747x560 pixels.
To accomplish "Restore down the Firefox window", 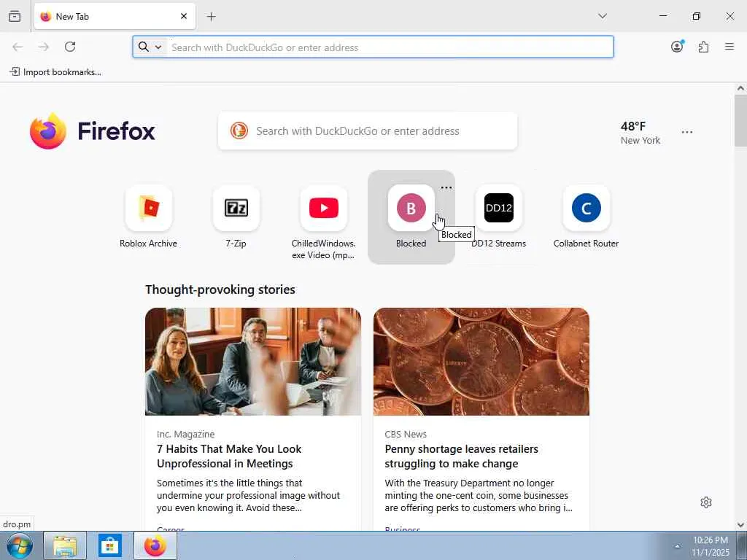I will (x=697, y=16).
